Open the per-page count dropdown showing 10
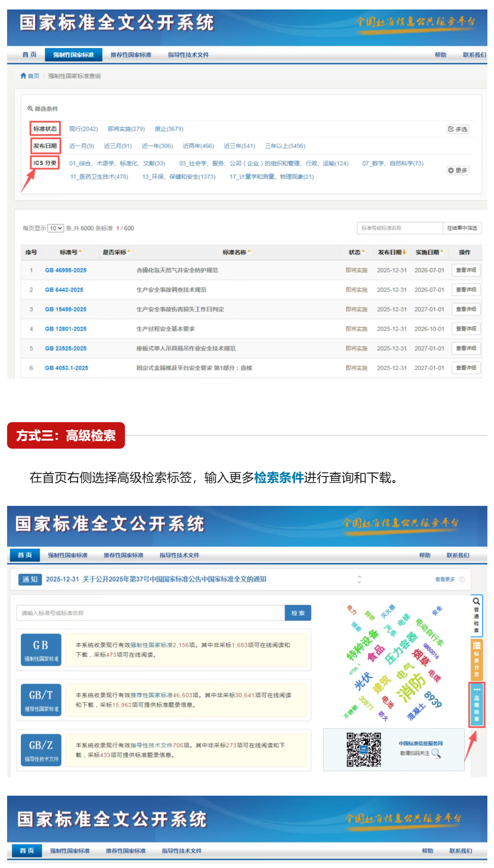Viewport: 494px width, 868px height. 55,228
